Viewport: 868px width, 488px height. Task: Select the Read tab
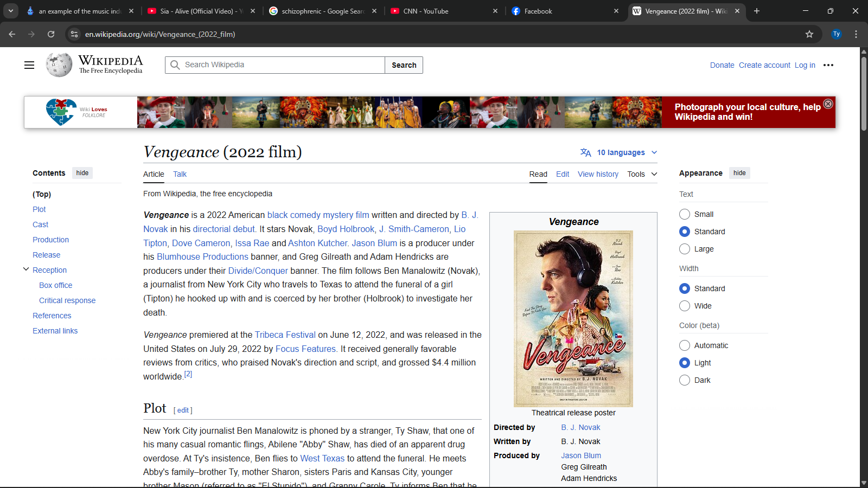[x=538, y=174]
